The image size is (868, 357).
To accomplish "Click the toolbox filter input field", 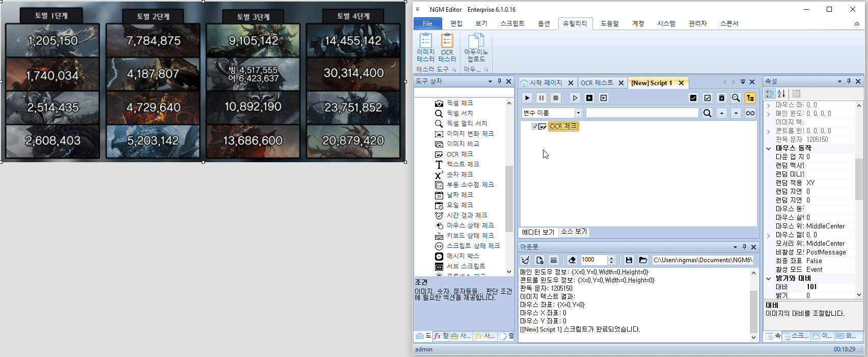I will point(464,93).
